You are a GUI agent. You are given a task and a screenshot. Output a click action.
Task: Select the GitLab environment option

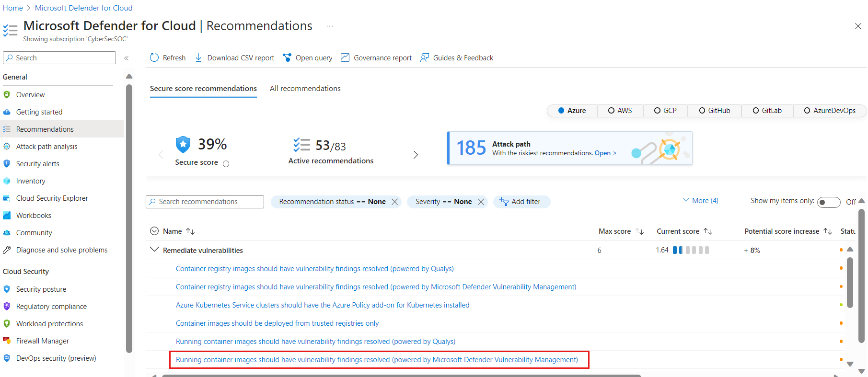tap(767, 111)
